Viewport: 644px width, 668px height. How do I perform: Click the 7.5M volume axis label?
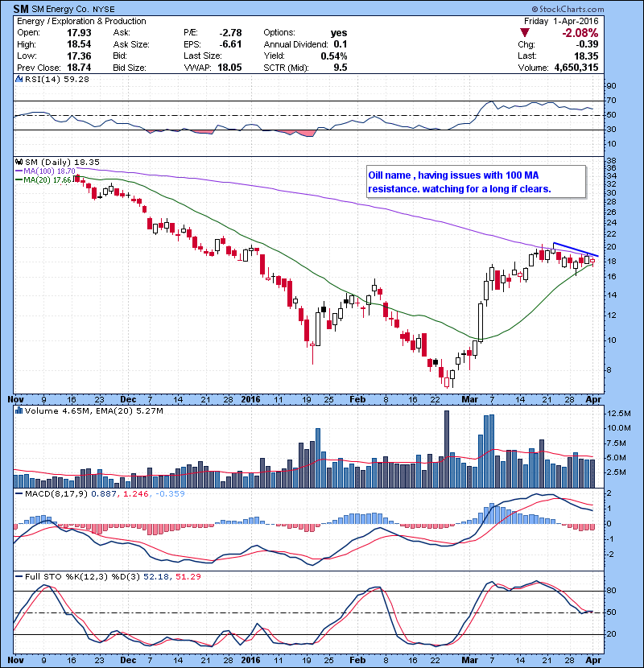(617, 443)
